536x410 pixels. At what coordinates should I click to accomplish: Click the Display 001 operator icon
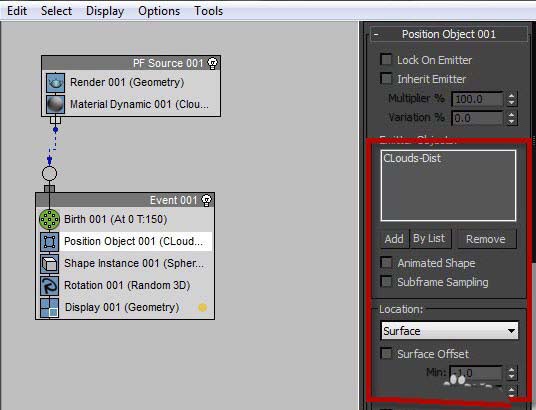(50, 308)
